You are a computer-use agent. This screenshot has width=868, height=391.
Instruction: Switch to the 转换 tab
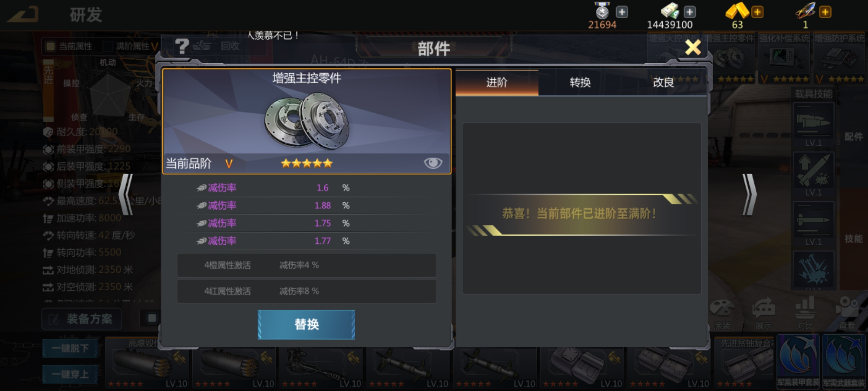point(580,83)
